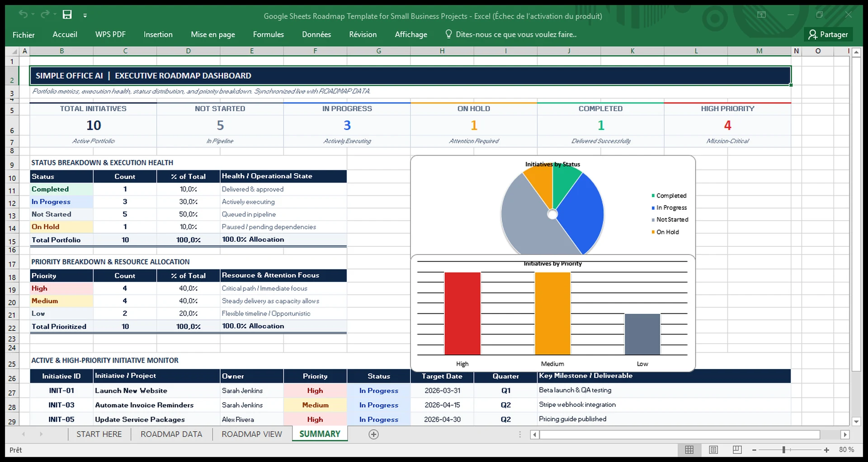Click the horizontal scrollbar right arrow
Viewport: 868px width, 462px height.
click(x=844, y=434)
